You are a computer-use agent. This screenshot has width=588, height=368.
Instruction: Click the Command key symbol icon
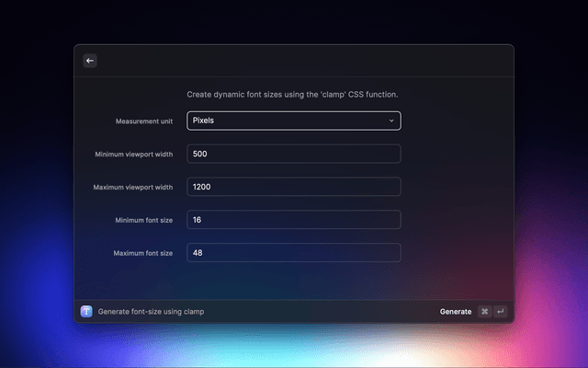click(484, 312)
